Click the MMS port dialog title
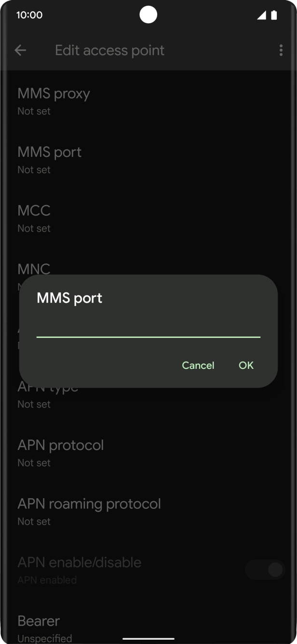This screenshot has width=297, height=644. pos(69,298)
